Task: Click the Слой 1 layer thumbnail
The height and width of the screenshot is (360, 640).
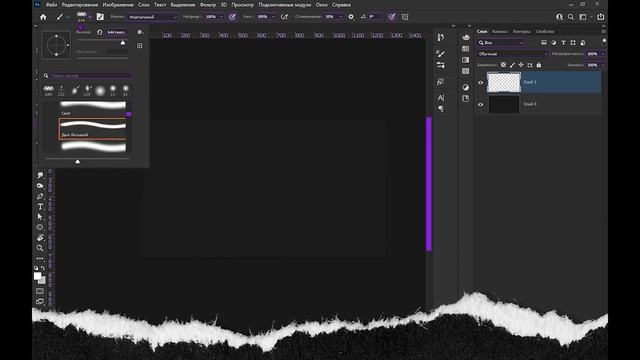Action: [504, 82]
